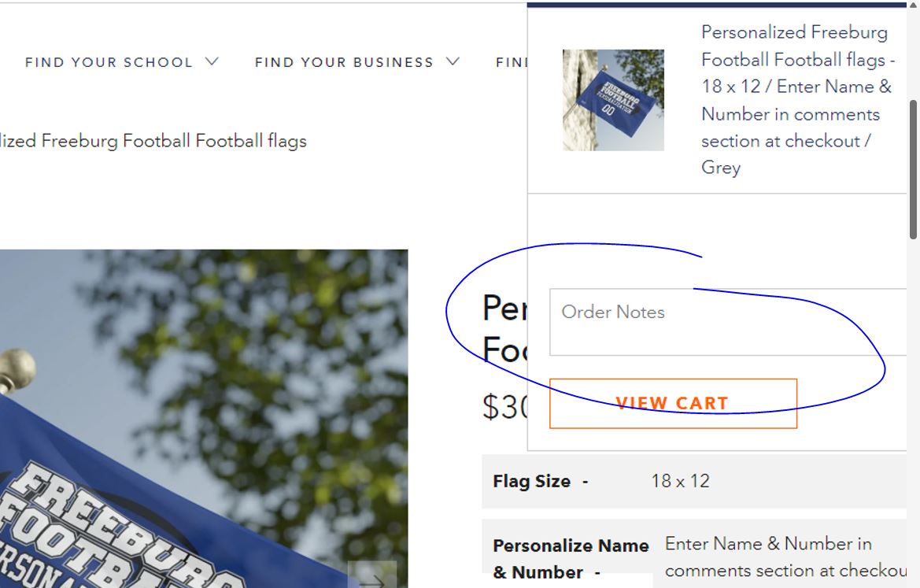920x588 pixels.
Task: Click the right-side page scrollbar
Action: tap(914, 165)
